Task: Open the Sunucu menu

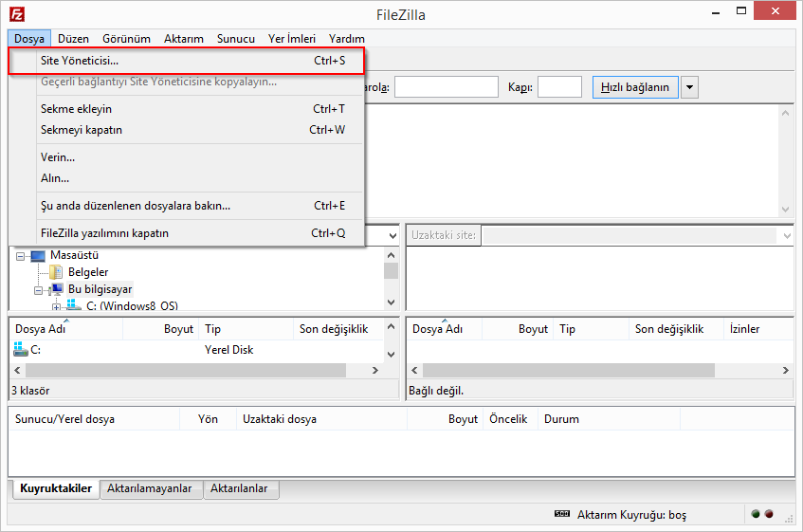Action: pos(235,38)
